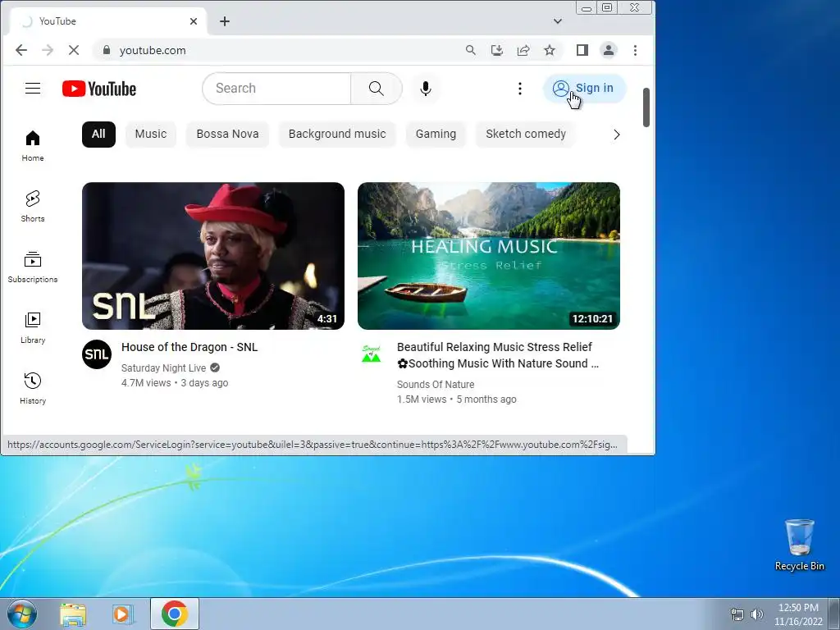Click the Saturday Night Live channel avatar
The image size is (840, 630).
click(x=97, y=354)
